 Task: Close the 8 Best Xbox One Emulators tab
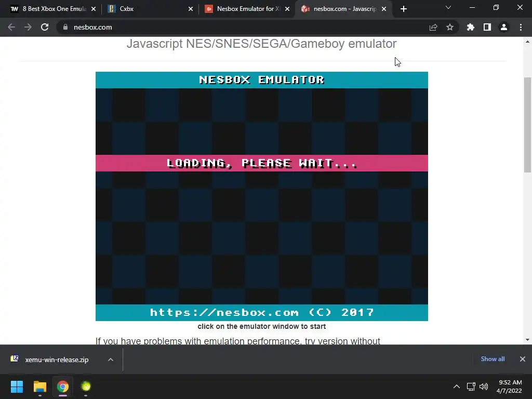(94, 9)
